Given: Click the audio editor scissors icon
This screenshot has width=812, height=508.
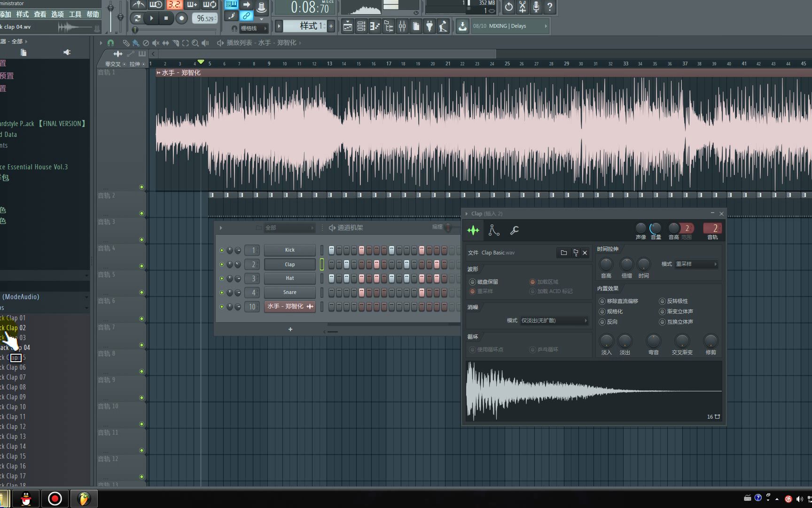Looking at the screenshot, I should tap(522, 7).
